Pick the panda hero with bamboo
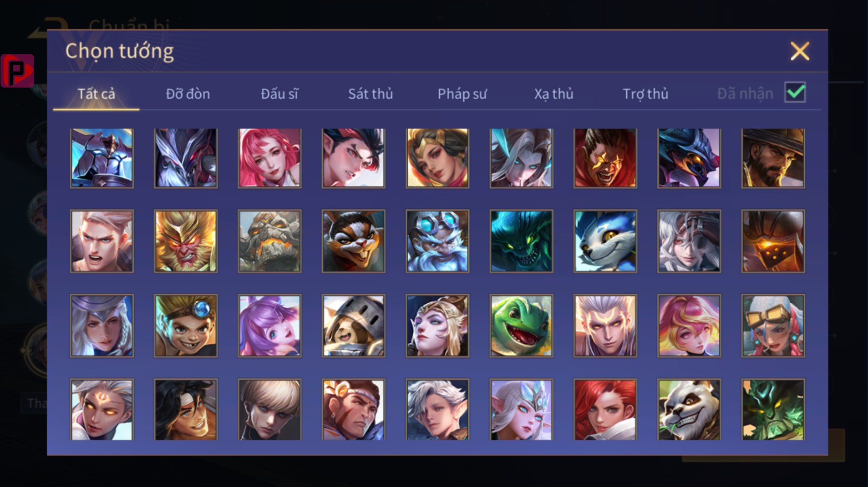The width and height of the screenshot is (868, 487). pos(689,409)
